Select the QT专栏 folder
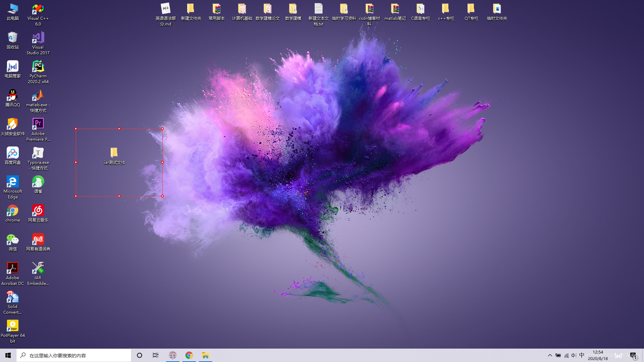The height and width of the screenshot is (362, 644). click(472, 12)
